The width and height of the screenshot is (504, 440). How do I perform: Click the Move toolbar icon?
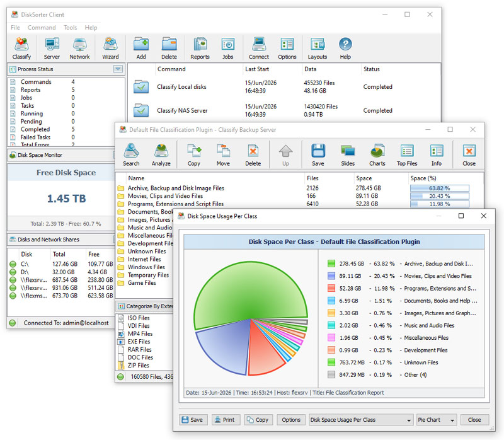point(223,155)
